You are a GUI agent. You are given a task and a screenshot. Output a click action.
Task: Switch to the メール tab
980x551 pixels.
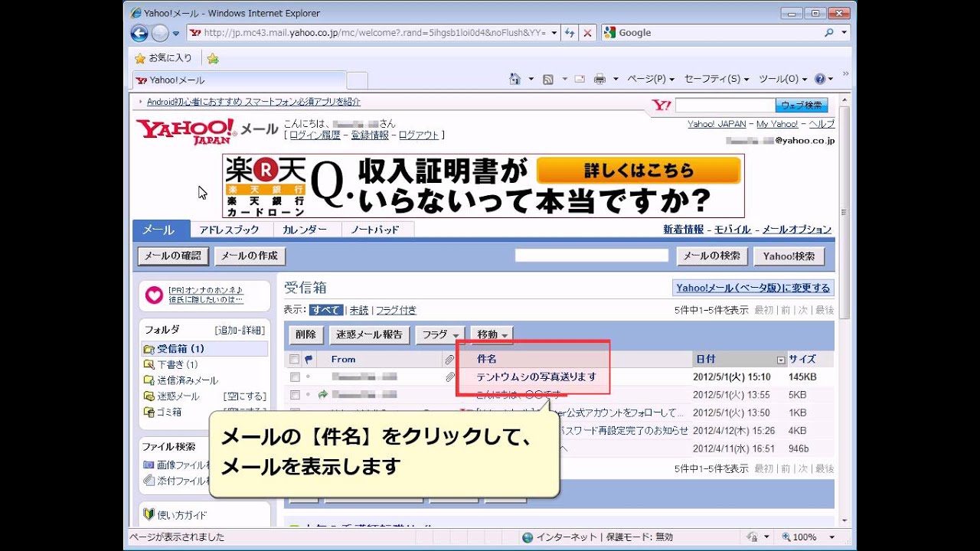pyautogui.click(x=161, y=230)
